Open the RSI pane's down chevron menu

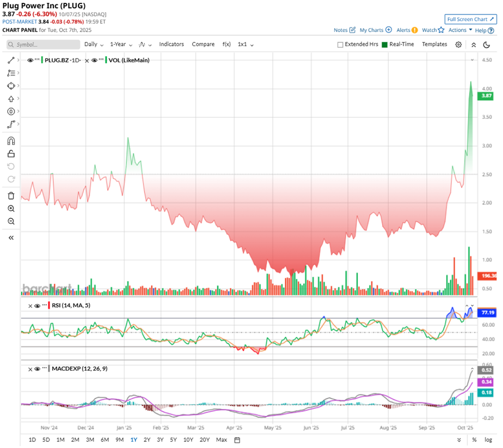click(472, 306)
